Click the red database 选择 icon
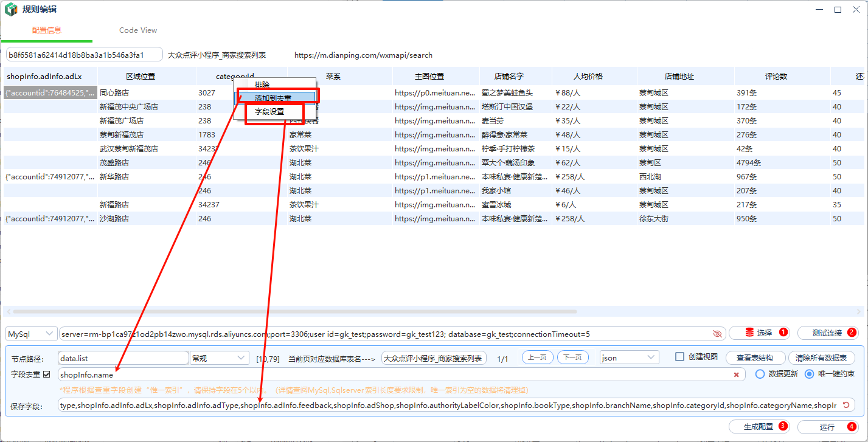868x442 pixels. click(x=749, y=333)
